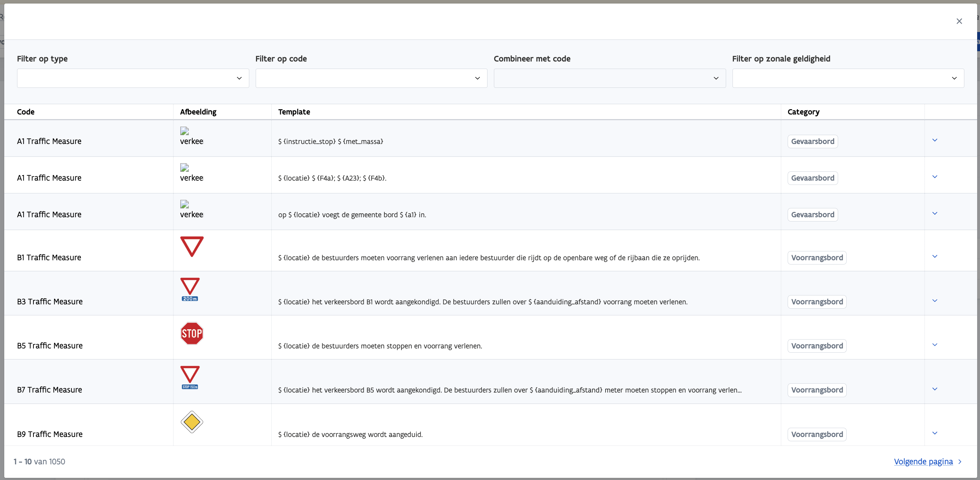Click the B5 STOP sign image
Image resolution: width=980 pixels, height=480 pixels.
192,333
